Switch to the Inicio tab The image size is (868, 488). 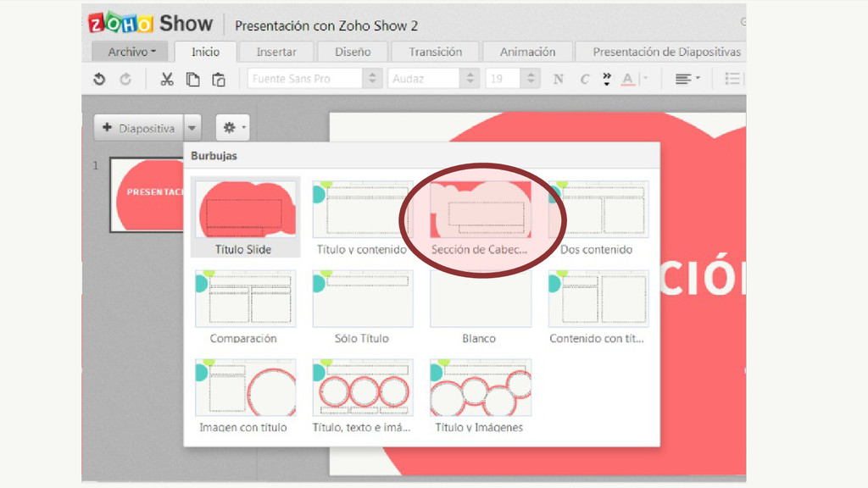point(205,52)
